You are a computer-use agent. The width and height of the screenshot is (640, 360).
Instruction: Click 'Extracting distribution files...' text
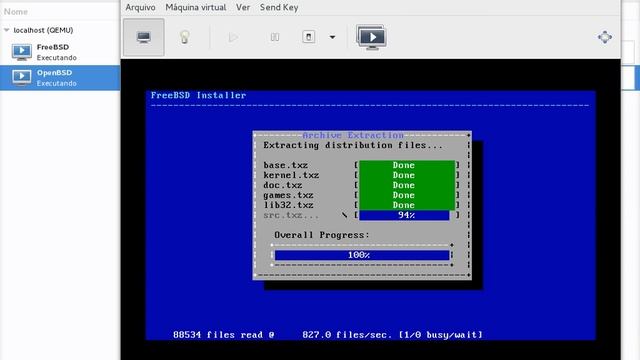click(x=353, y=145)
